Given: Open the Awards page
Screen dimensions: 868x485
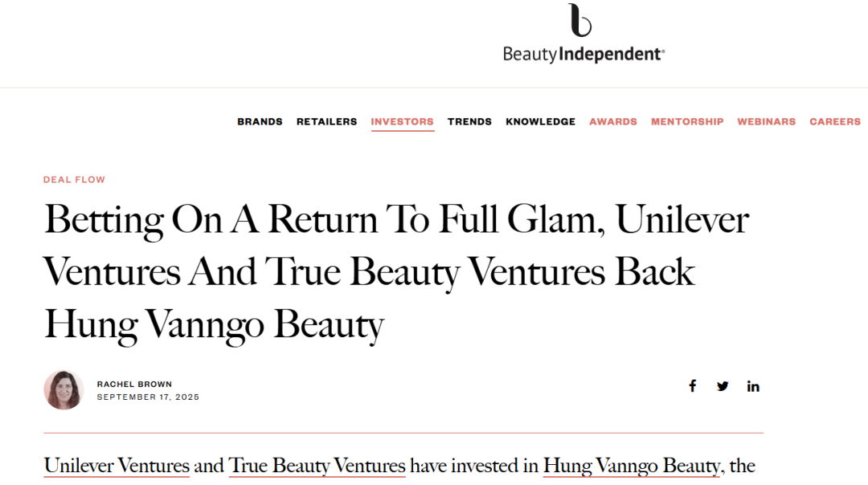Looking at the screenshot, I should click(612, 122).
